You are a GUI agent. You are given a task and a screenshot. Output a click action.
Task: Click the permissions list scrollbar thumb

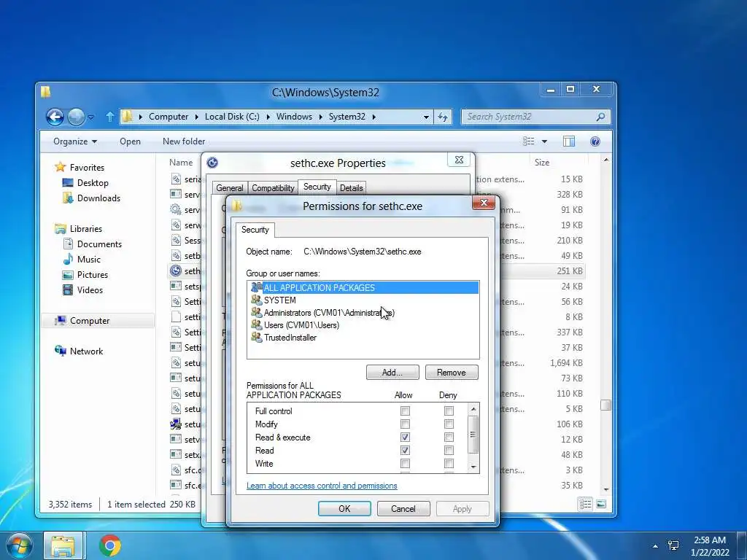click(x=473, y=435)
